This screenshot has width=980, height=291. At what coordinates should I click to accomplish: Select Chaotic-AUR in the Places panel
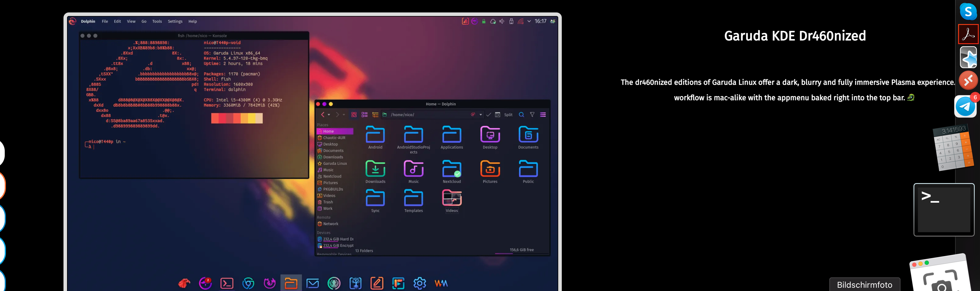click(x=335, y=138)
